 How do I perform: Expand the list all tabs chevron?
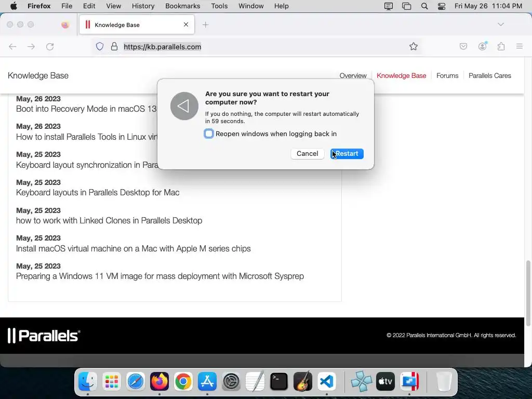501,24
